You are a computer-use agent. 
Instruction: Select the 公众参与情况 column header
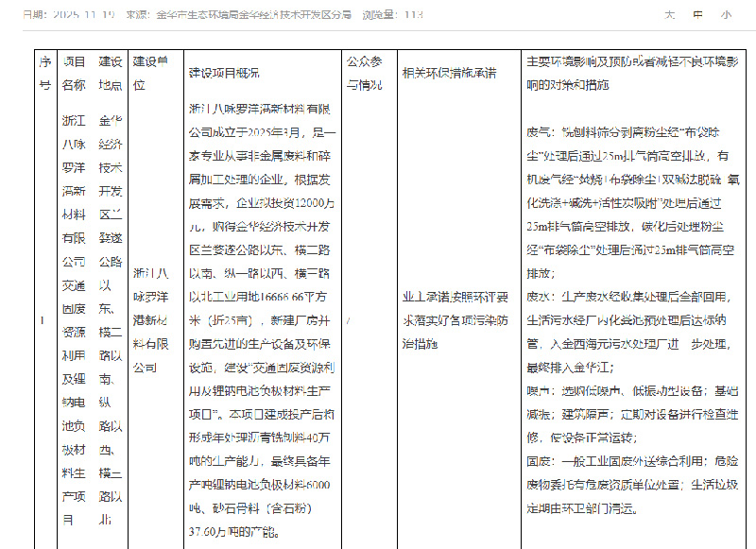365,72
